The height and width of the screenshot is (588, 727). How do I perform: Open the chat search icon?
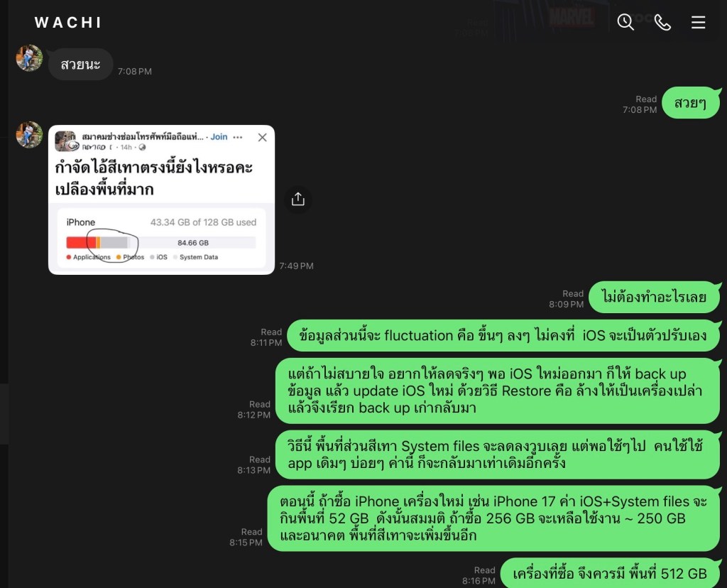point(625,22)
